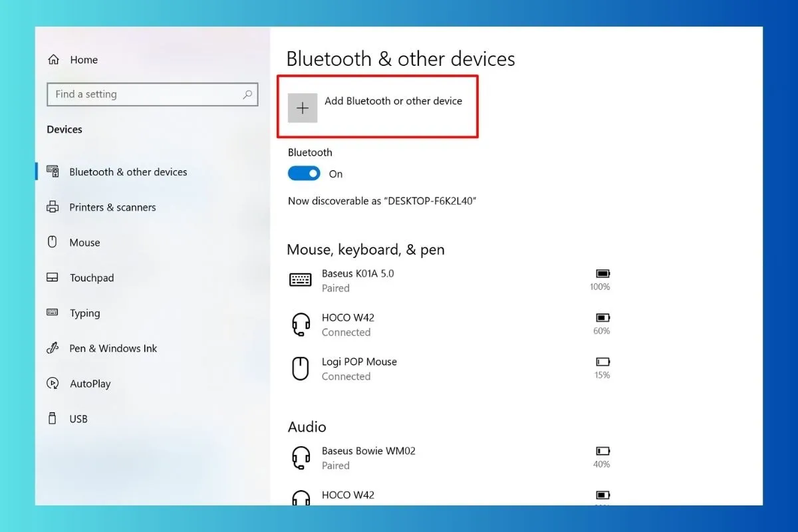Select the USB icon in the sidebar
Screen dimensions: 798x532
[x=53, y=418]
